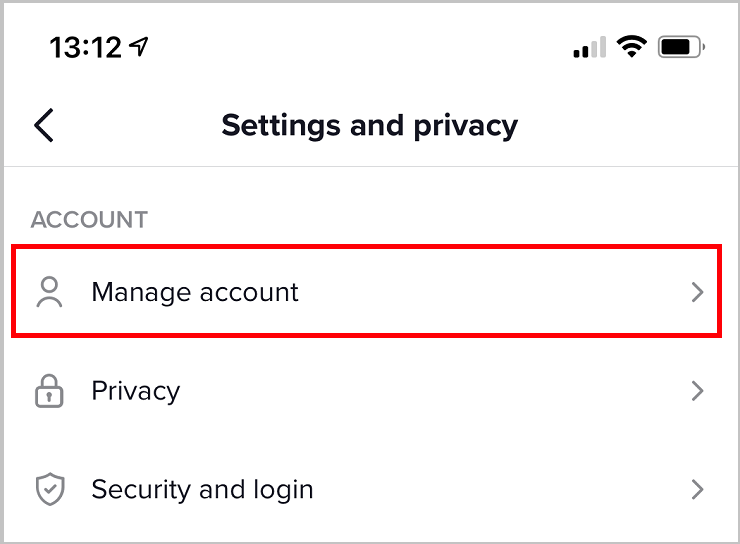Go back using the top-left arrow
Viewport: 740px width, 544px height.
click(44, 125)
